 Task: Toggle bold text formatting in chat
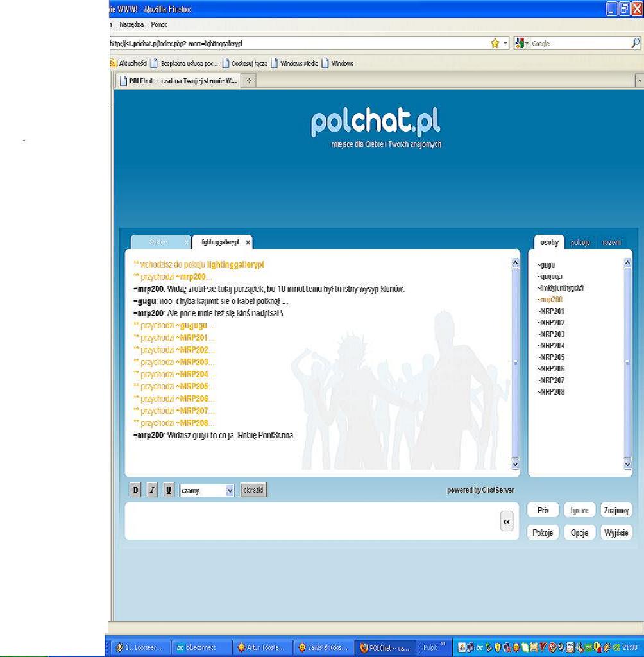click(135, 490)
